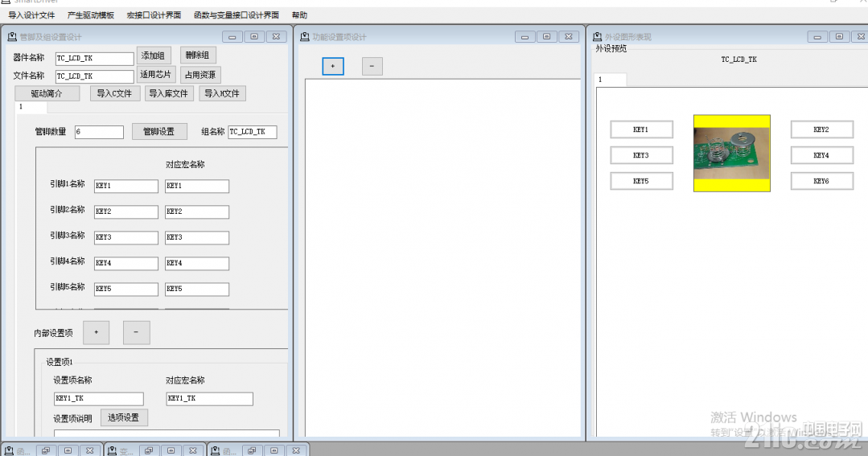Click the 外设预览 label
The height and width of the screenshot is (456, 868).
click(x=611, y=49)
